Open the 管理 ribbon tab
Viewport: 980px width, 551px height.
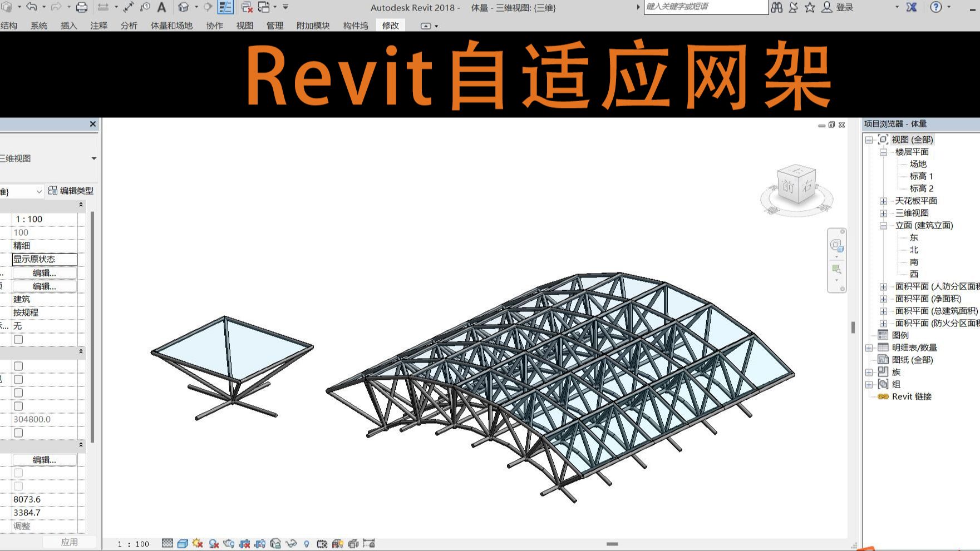(275, 26)
